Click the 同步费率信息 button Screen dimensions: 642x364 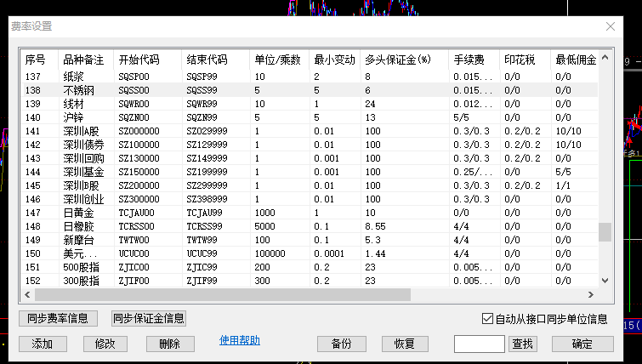tap(58, 319)
